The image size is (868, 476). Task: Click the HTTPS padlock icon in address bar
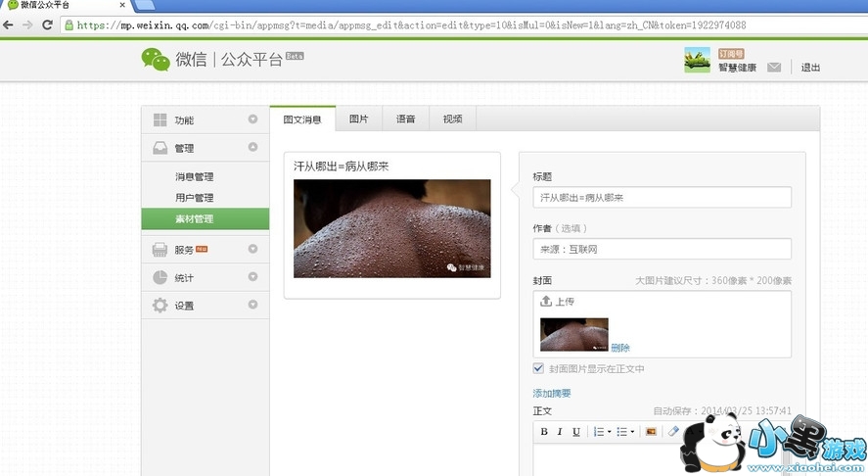coord(69,24)
